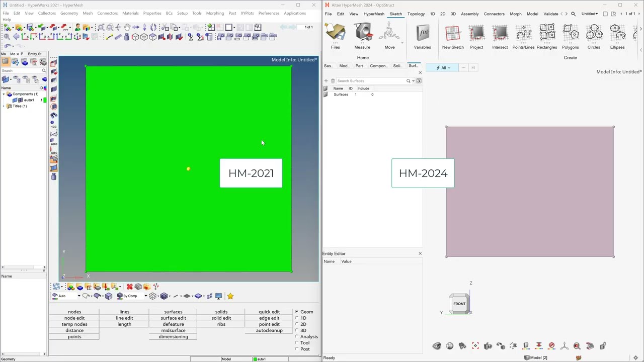This screenshot has width=644, height=362.
Task: Expand the Move tool dropdown arrow
Action: (x=402, y=43)
